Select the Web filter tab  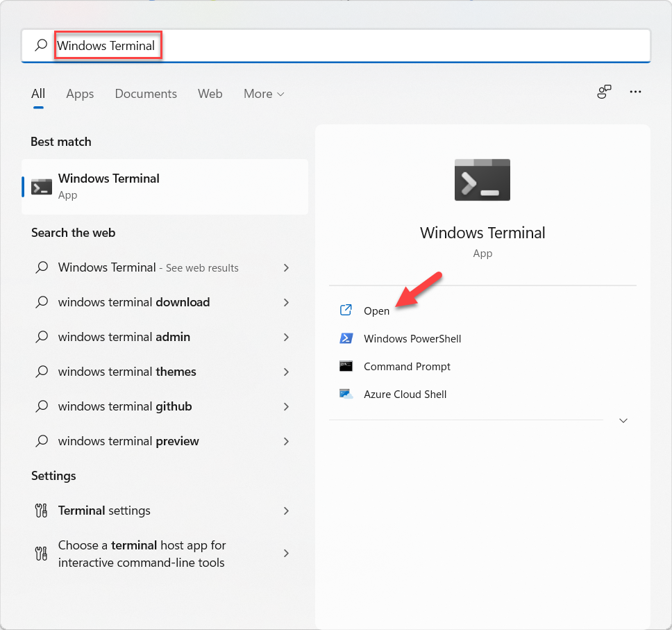[210, 94]
